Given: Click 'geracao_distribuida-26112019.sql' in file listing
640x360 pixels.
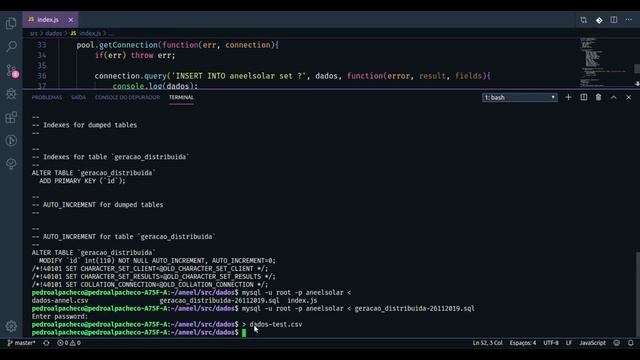Looking at the screenshot, I should coord(220,300).
